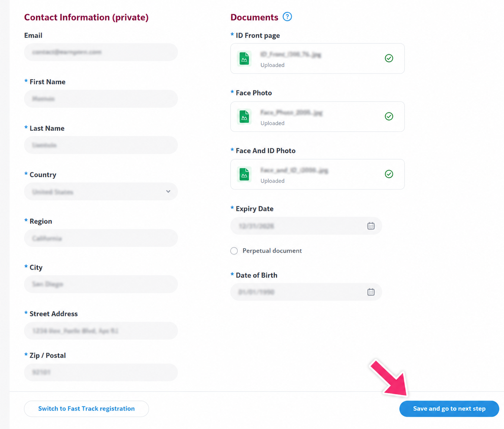
Task: Click the Street Address input field
Action: point(101,330)
